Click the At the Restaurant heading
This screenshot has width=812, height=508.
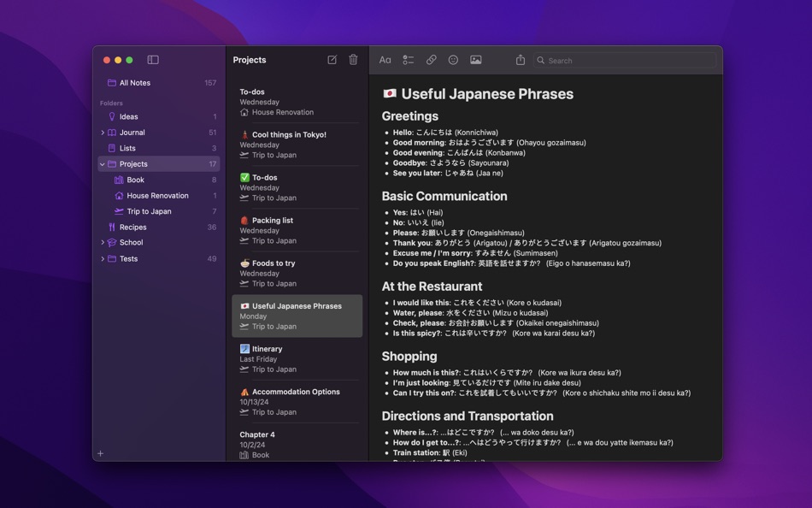(432, 286)
